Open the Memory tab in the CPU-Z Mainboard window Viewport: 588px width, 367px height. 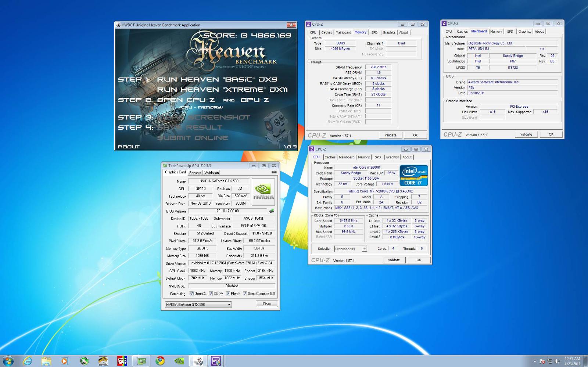(496, 32)
